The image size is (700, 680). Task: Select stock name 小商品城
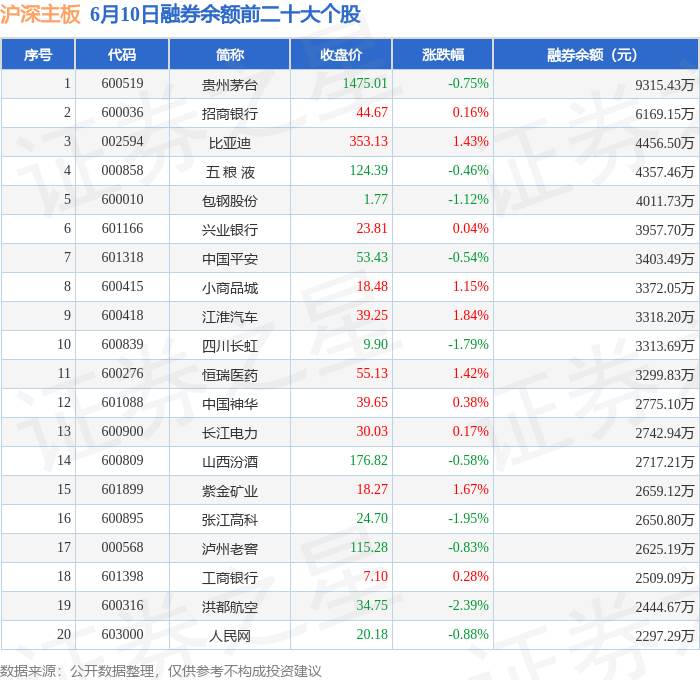point(230,288)
